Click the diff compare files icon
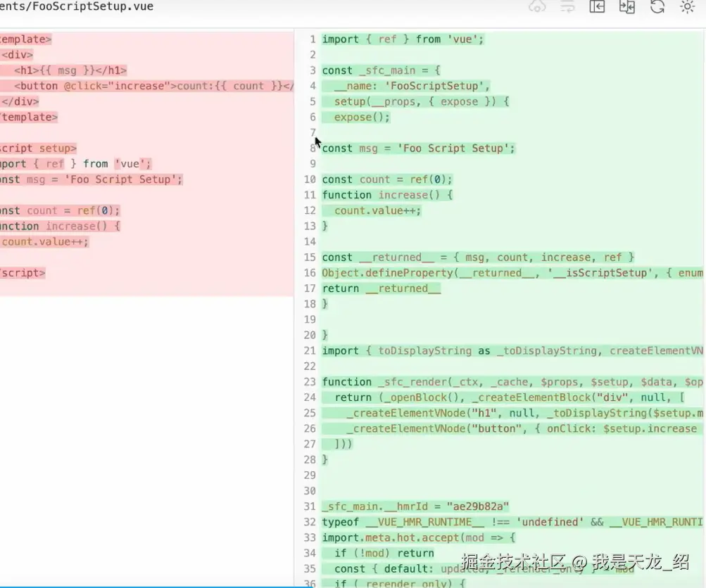 click(x=627, y=7)
